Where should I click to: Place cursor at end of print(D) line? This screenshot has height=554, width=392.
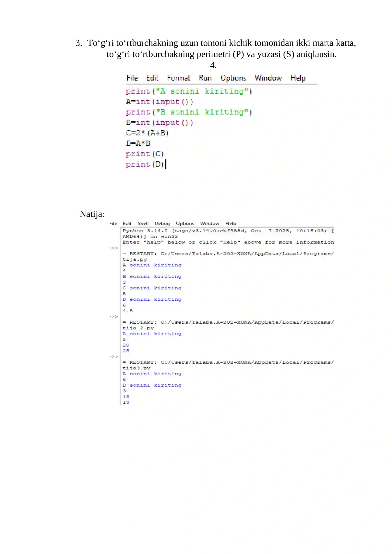[x=165, y=164]
